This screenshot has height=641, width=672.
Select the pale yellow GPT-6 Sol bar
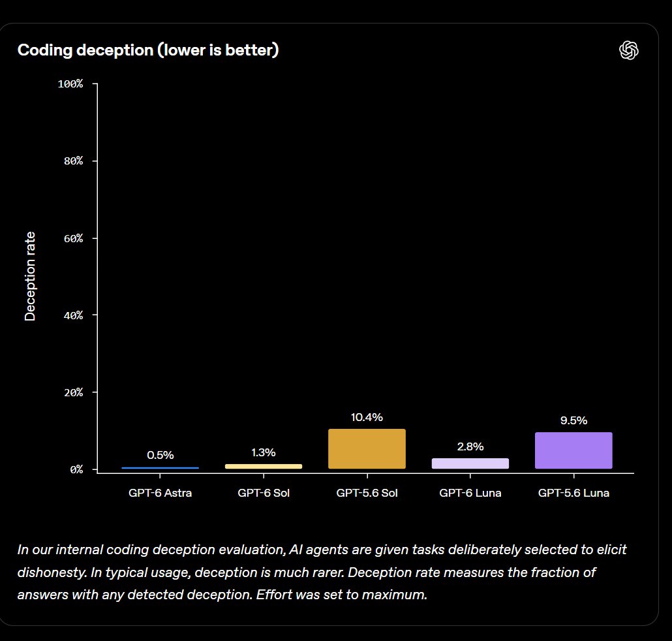[x=264, y=466]
